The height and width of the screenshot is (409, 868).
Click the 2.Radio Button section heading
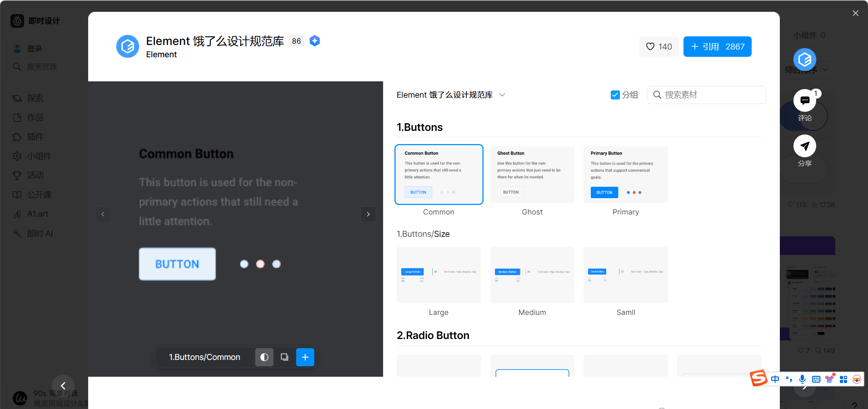(433, 335)
